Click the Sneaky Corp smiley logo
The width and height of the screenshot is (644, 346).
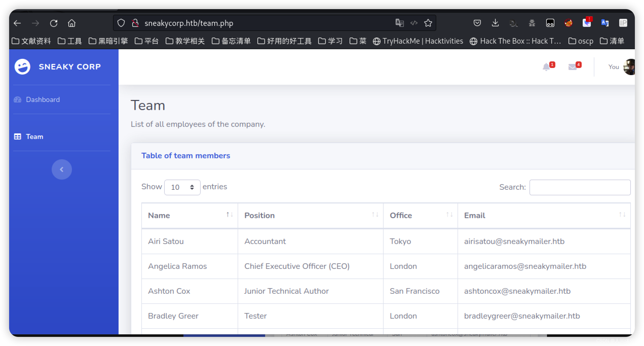[x=22, y=67]
